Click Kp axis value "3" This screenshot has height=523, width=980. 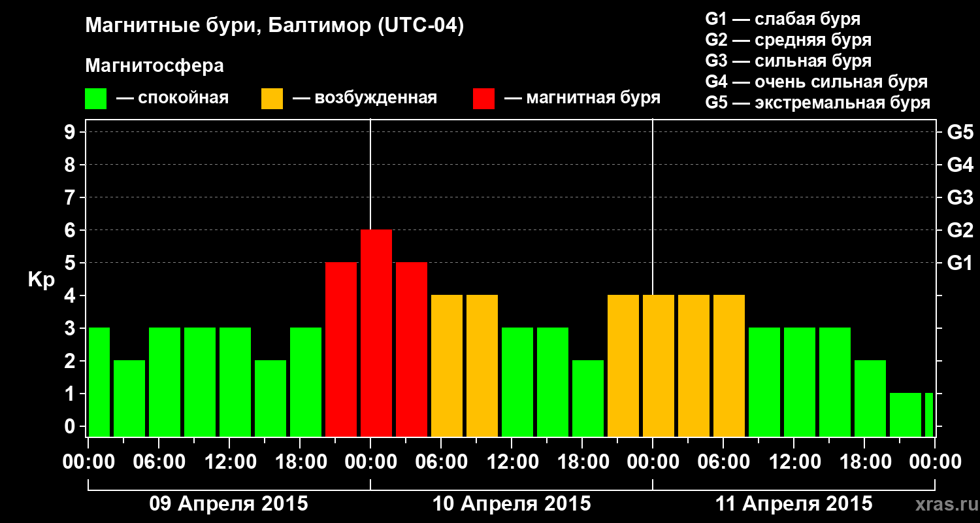[71, 328]
